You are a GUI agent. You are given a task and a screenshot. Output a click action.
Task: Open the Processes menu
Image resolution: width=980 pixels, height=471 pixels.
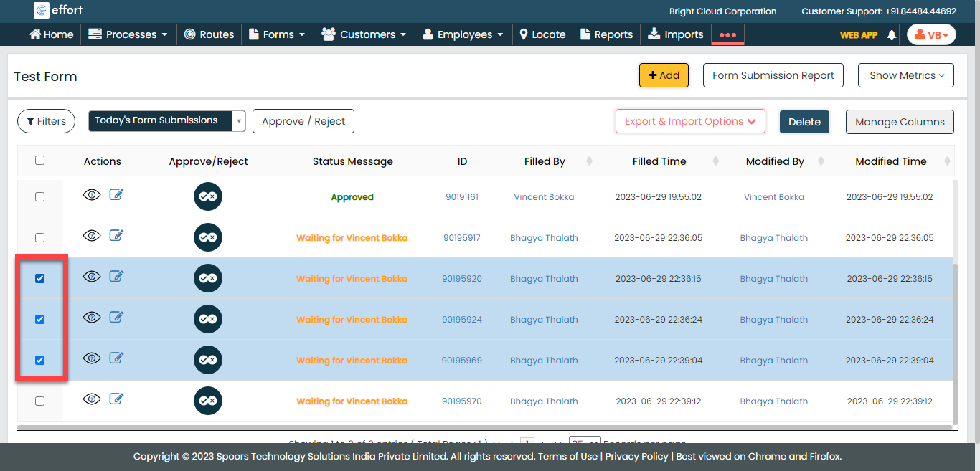point(128,34)
